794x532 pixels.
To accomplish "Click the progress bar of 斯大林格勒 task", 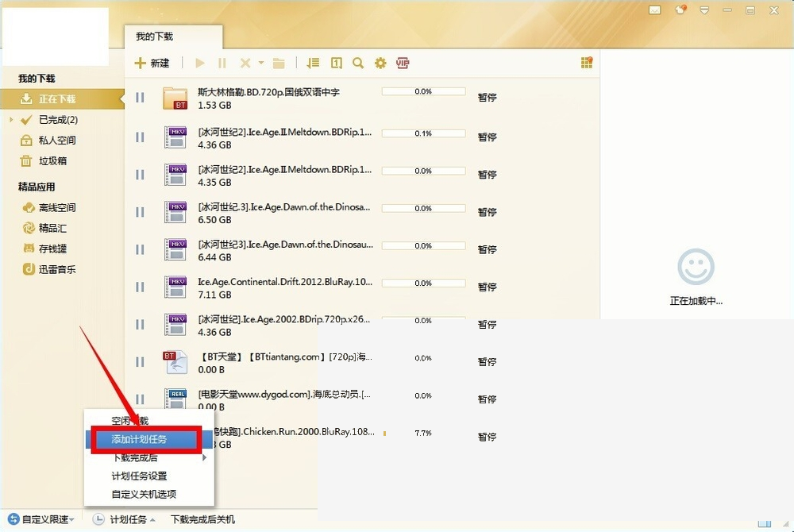I will pos(423,91).
